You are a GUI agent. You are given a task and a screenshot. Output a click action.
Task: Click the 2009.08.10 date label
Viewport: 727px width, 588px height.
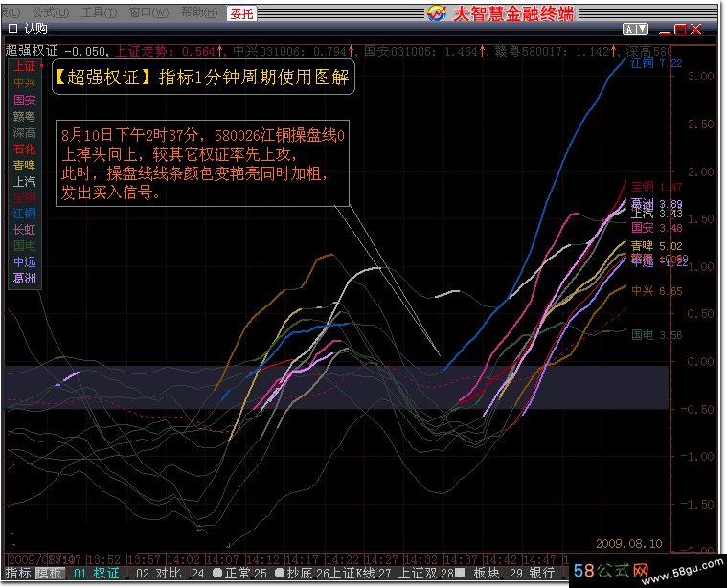(x=628, y=544)
